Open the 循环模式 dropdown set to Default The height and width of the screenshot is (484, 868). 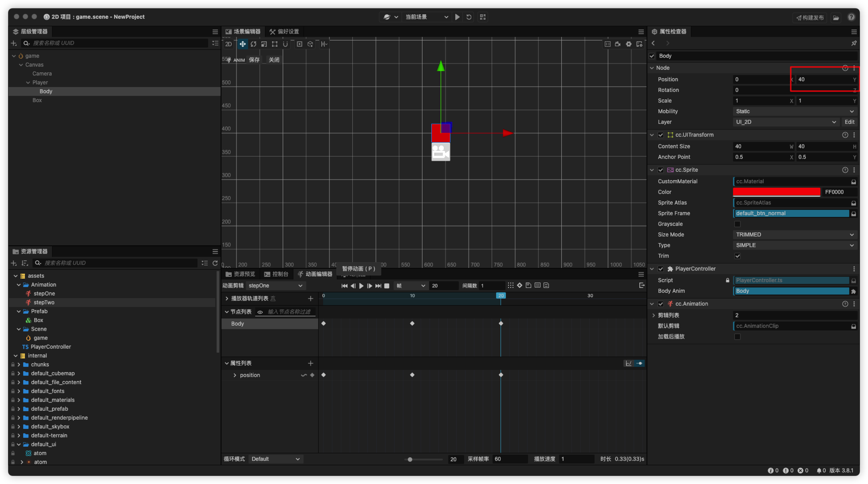pyautogui.click(x=275, y=459)
